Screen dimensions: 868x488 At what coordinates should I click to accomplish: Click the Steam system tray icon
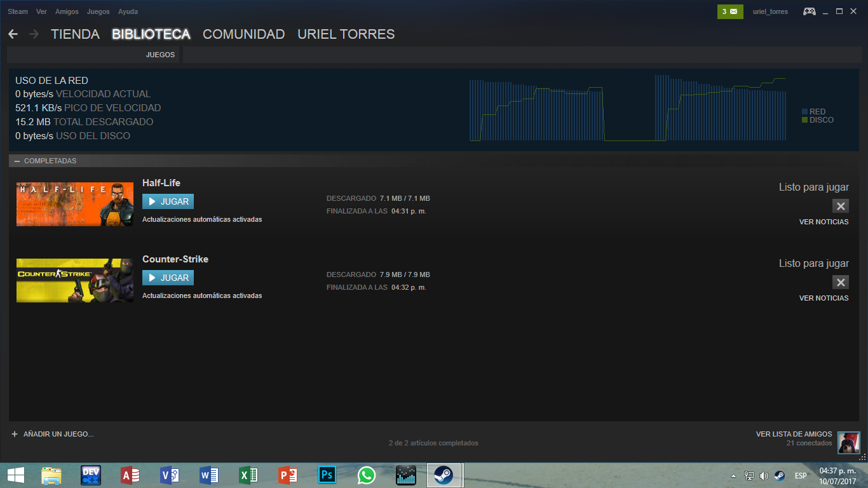pyautogui.click(x=779, y=475)
